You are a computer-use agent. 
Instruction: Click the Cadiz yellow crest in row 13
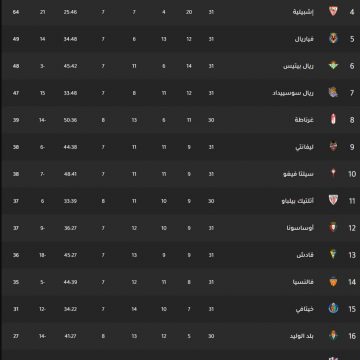333,255
